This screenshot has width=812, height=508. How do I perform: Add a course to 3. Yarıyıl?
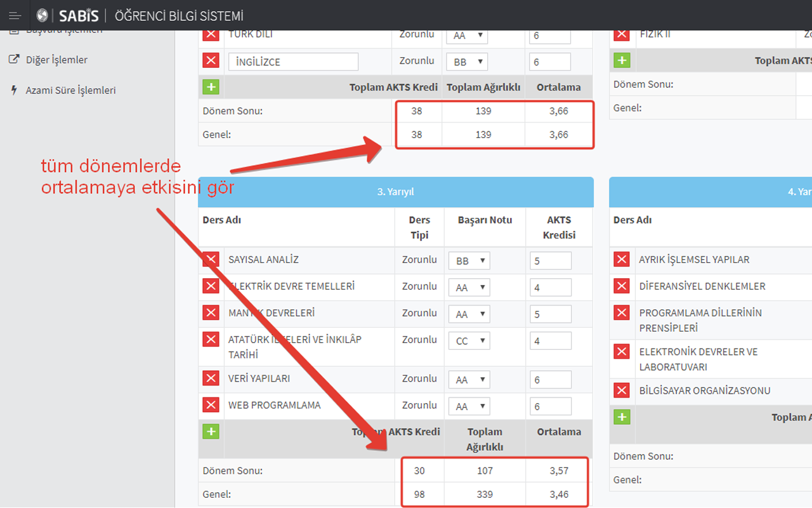pos(211,432)
